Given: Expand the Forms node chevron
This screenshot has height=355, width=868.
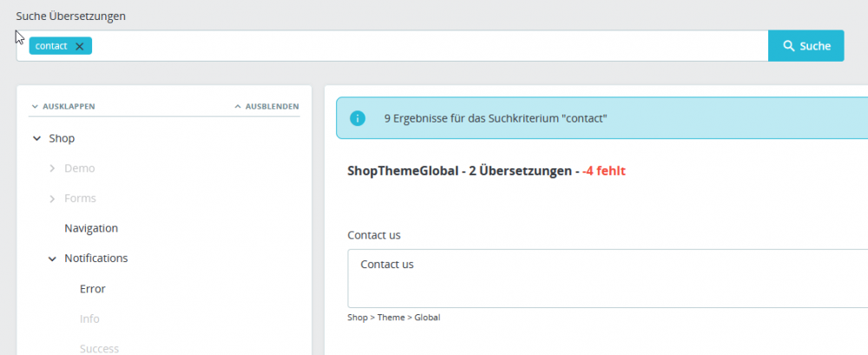Looking at the screenshot, I should click(52, 199).
